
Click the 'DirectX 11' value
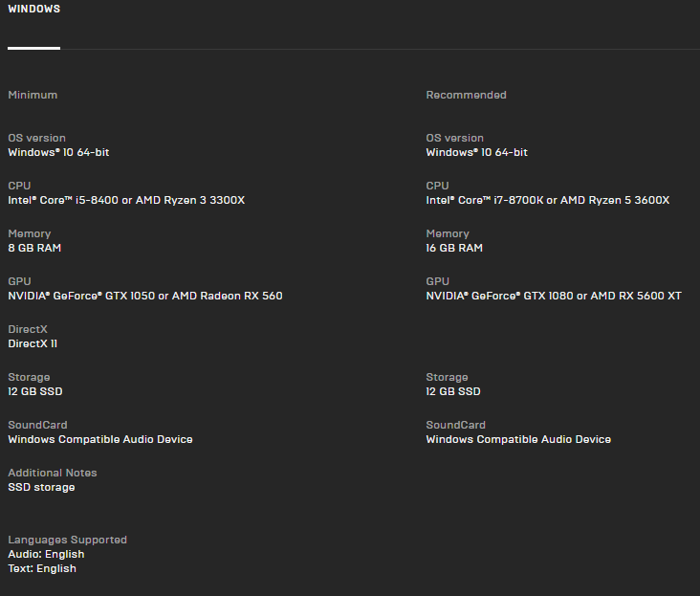tap(33, 343)
